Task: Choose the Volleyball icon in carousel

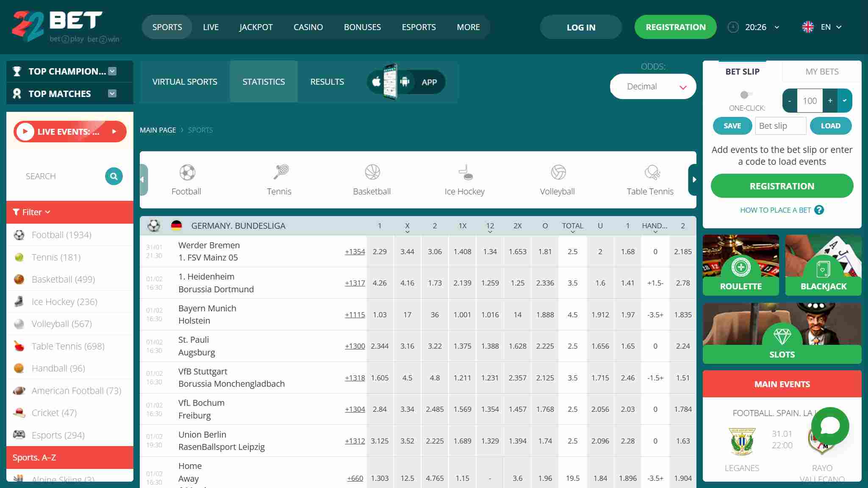Action: pos(558,172)
